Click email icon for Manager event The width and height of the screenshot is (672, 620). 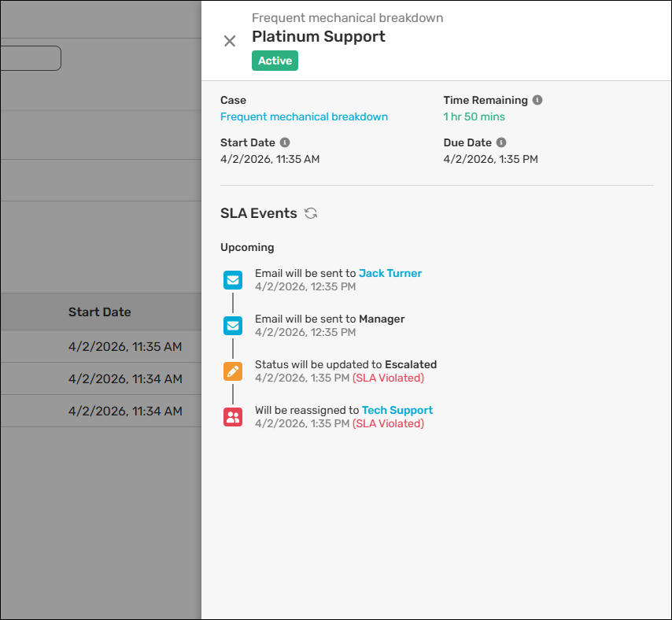click(x=233, y=326)
